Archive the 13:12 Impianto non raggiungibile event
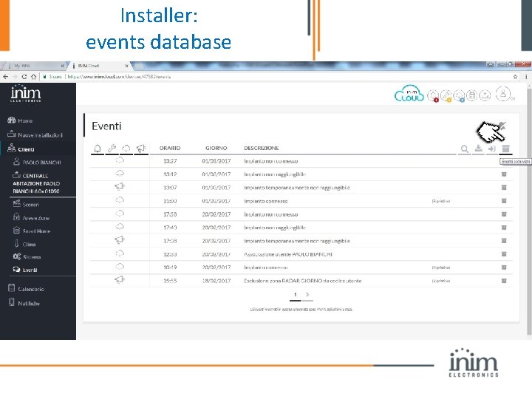The width and height of the screenshot is (532, 399). (504, 174)
